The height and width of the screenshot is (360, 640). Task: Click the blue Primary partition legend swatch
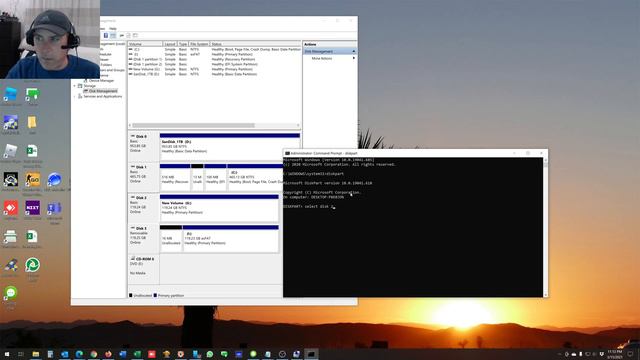pos(155,295)
